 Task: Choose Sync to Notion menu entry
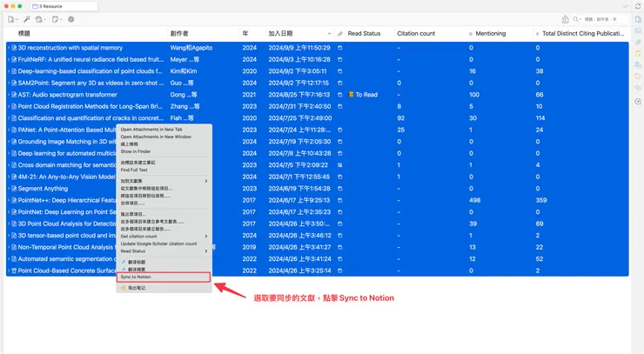164,277
